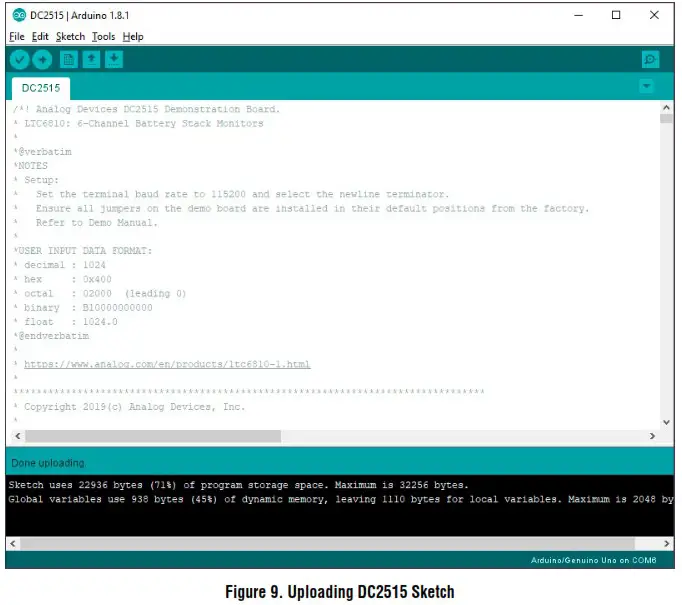
Task: Save sketch using the down-arrow icon
Action: [x=114, y=59]
